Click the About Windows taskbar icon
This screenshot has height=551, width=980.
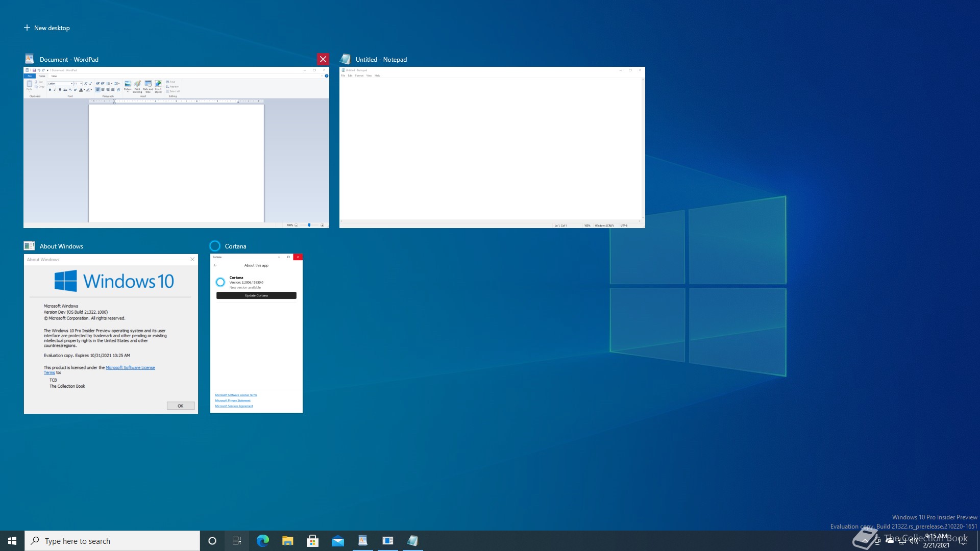[x=388, y=541]
